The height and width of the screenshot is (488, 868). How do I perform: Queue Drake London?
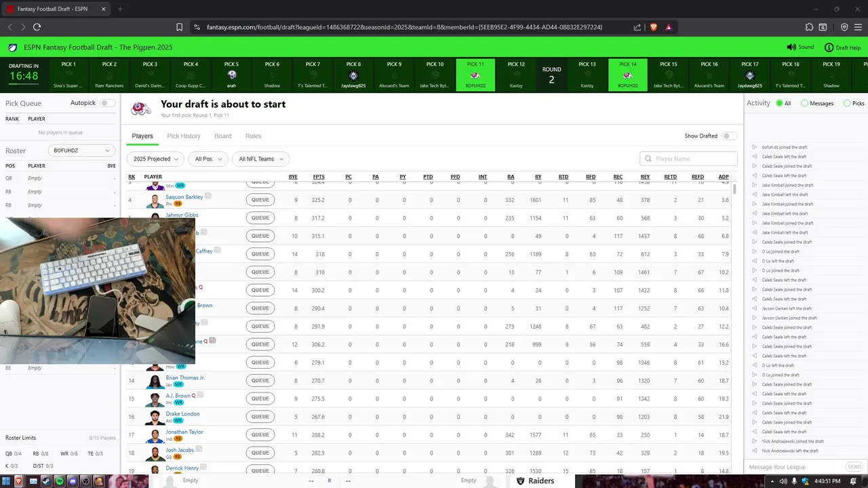click(x=260, y=417)
